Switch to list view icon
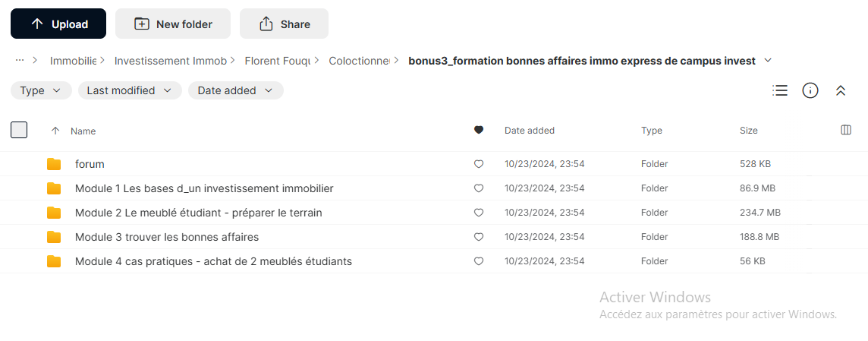Viewport: 868px width, 341px height. point(780,90)
